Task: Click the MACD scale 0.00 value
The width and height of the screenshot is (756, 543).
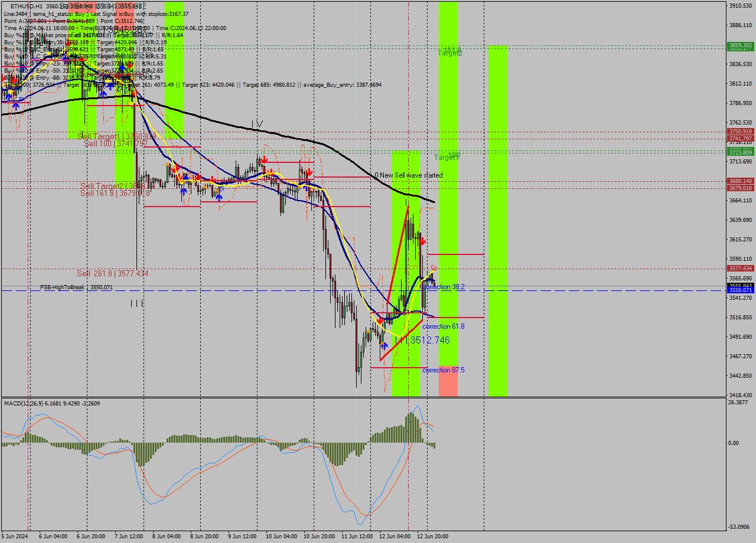Action: [x=735, y=443]
